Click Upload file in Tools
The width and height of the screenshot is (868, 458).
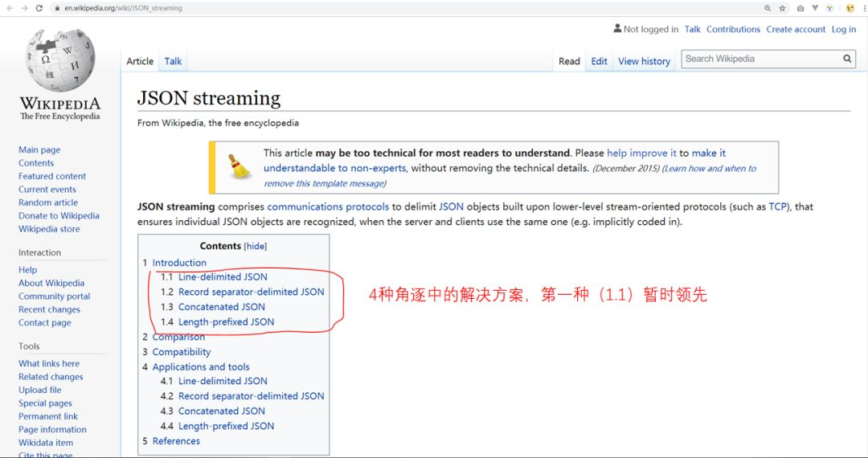click(40, 391)
